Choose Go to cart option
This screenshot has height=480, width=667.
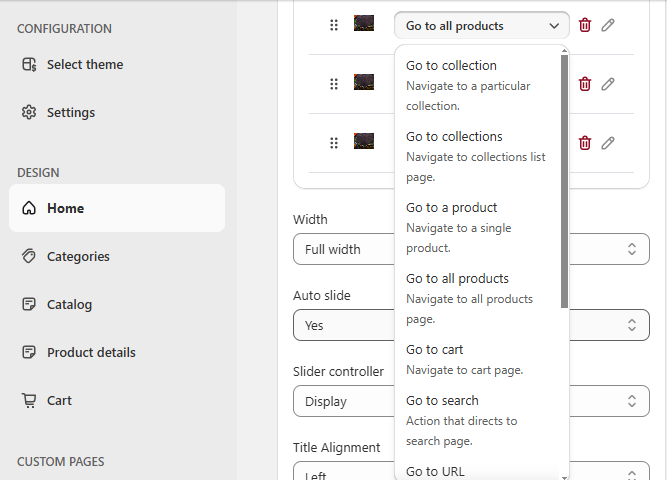click(x=478, y=359)
